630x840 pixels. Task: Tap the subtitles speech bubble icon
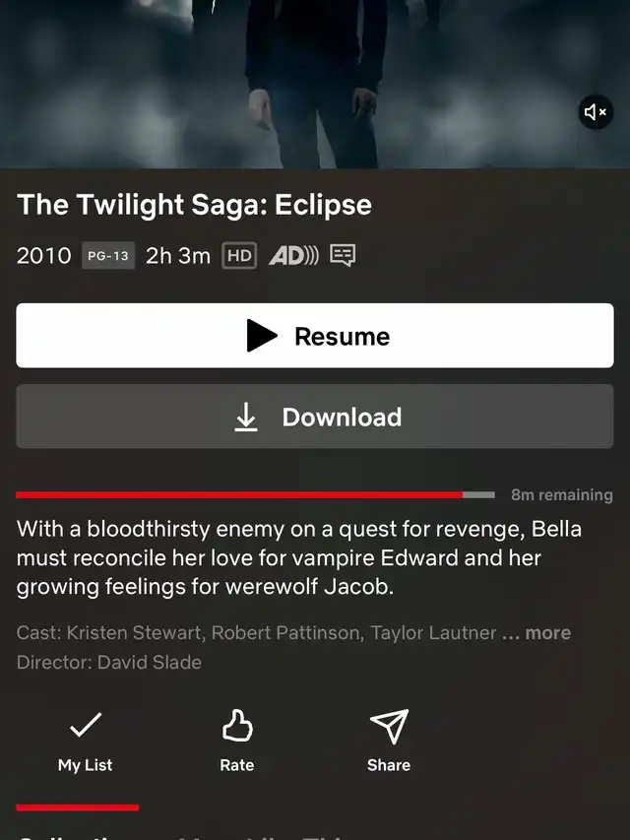pyautogui.click(x=343, y=255)
